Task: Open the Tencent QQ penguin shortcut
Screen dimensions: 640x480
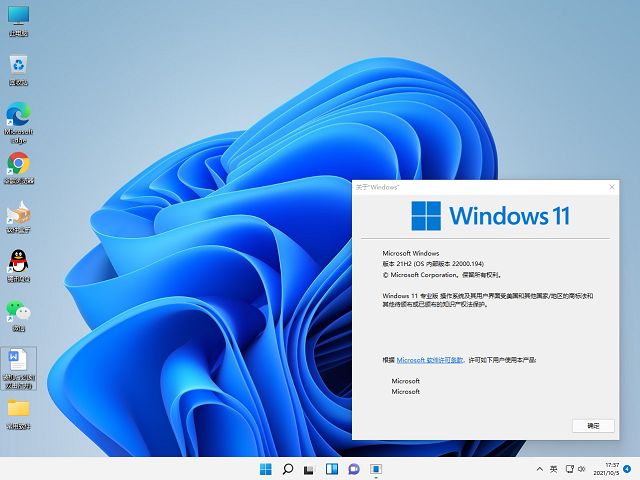Action: tap(18, 262)
